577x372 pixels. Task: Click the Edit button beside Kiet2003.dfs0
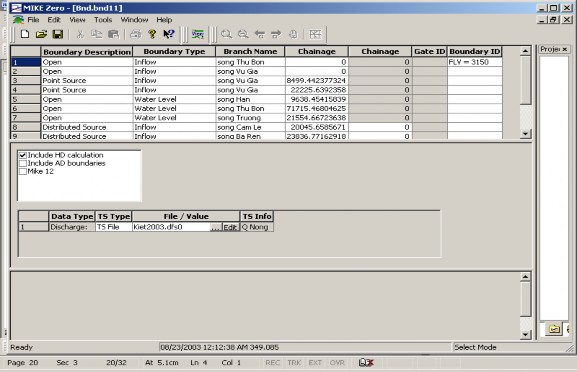point(230,227)
